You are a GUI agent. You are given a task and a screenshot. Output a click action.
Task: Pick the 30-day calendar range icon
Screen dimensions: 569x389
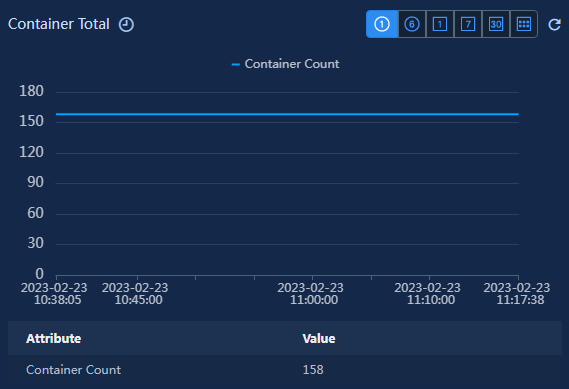pyautogui.click(x=496, y=24)
